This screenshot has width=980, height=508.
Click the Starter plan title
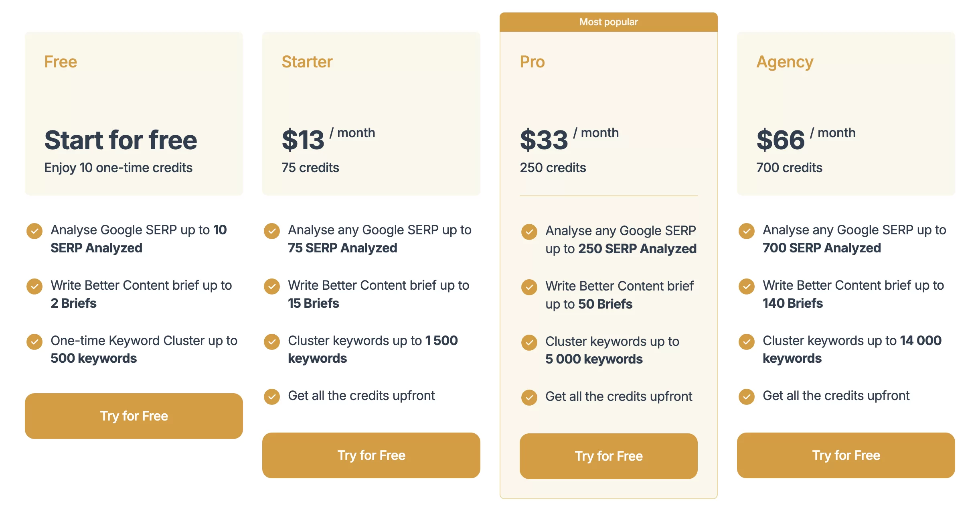(307, 62)
